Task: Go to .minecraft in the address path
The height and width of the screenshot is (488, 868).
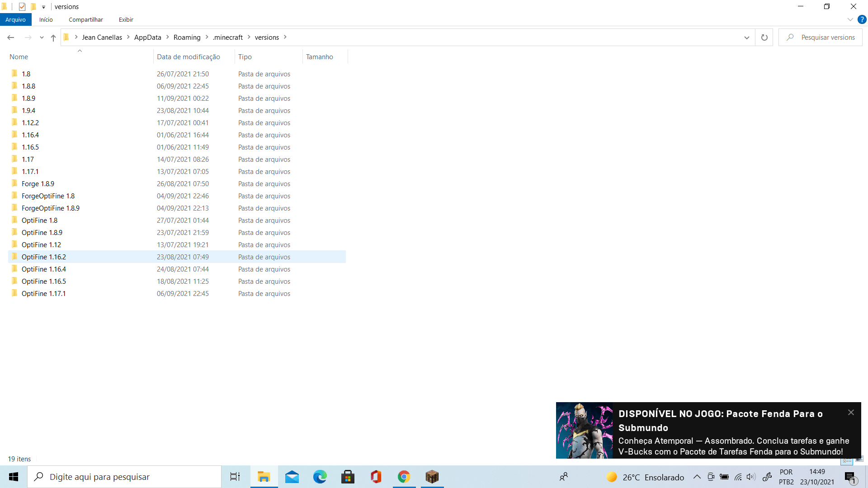Action: click(228, 38)
